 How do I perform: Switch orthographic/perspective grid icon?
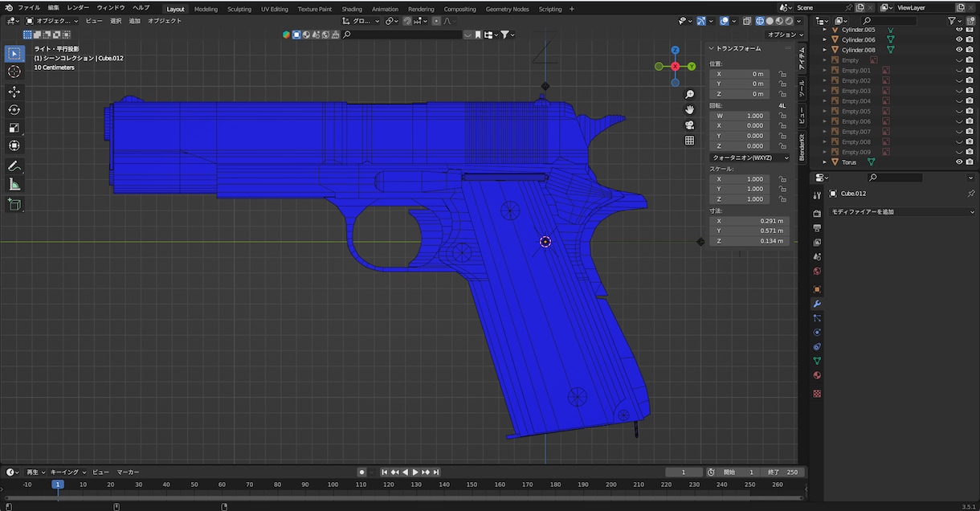click(x=689, y=141)
